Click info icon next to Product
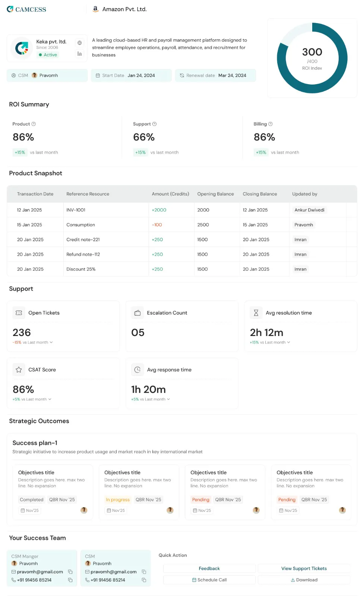The image size is (364, 596). (34, 124)
